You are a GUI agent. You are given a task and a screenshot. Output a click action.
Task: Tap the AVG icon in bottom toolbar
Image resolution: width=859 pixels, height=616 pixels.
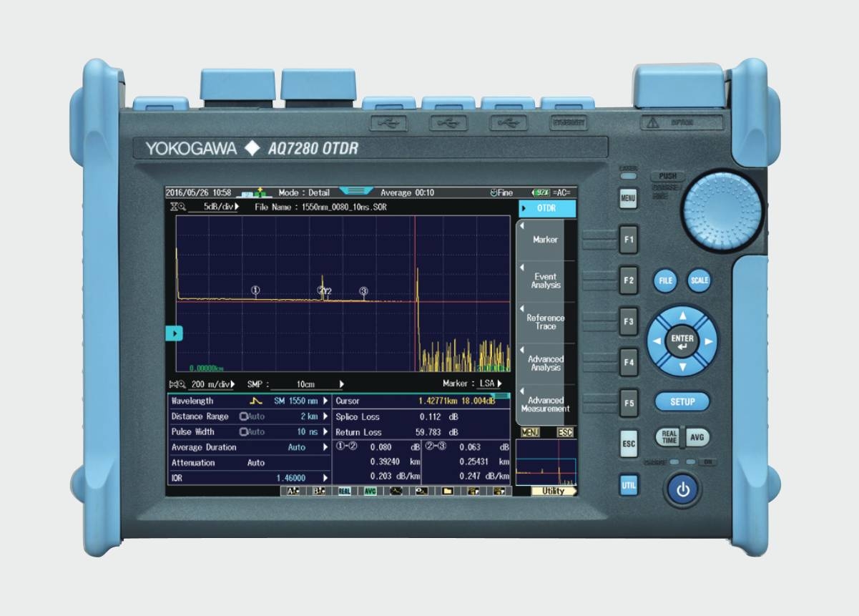click(370, 492)
